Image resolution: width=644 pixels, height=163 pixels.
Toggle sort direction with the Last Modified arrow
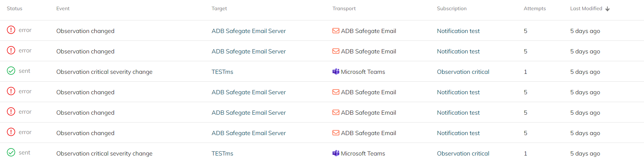tap(607, 9)
